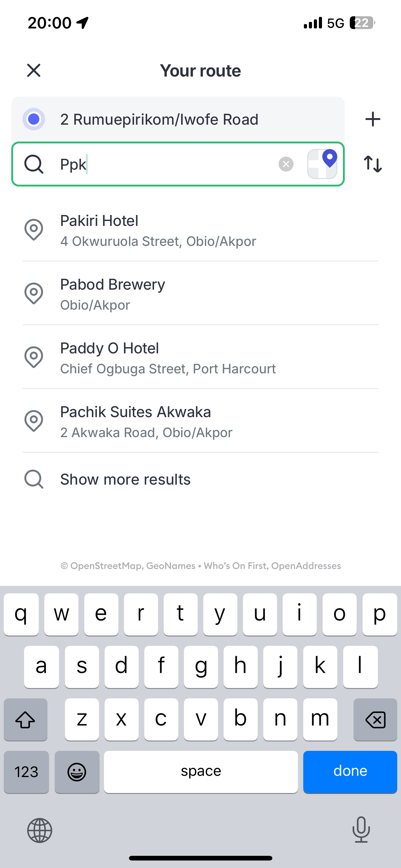This screenshot has width=401, height=868.
Task: Open the emoji keyboard
Action: click(77, 772)
